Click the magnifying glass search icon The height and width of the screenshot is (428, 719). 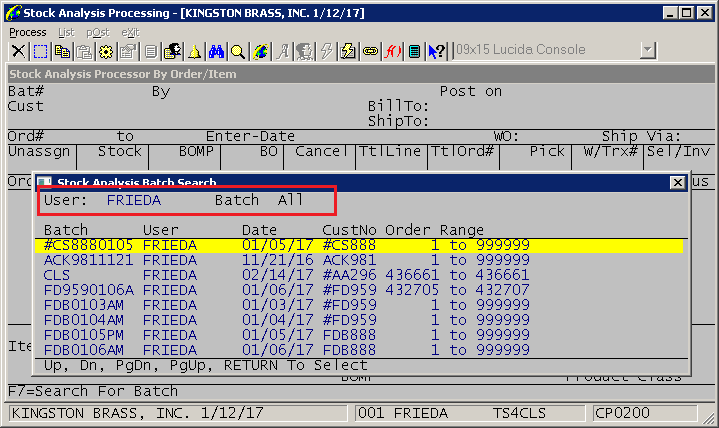point(238,51)
